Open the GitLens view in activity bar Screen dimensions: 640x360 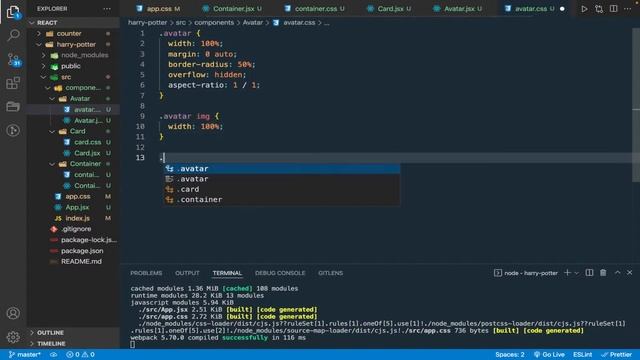[13, 131]
